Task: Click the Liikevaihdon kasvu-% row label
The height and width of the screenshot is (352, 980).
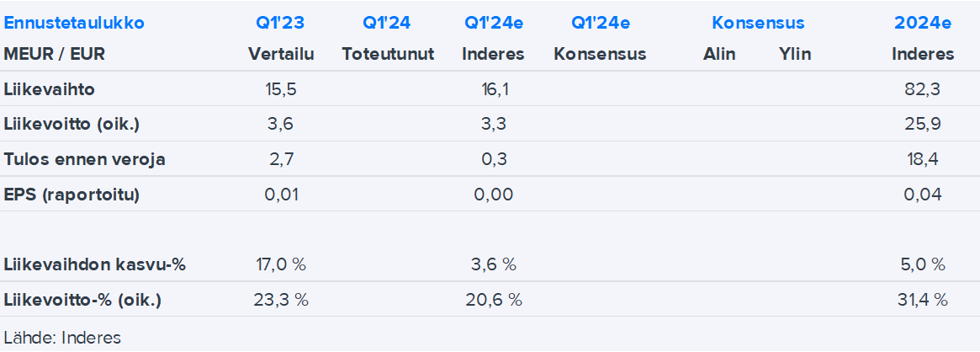Action: tap(95, 264)
